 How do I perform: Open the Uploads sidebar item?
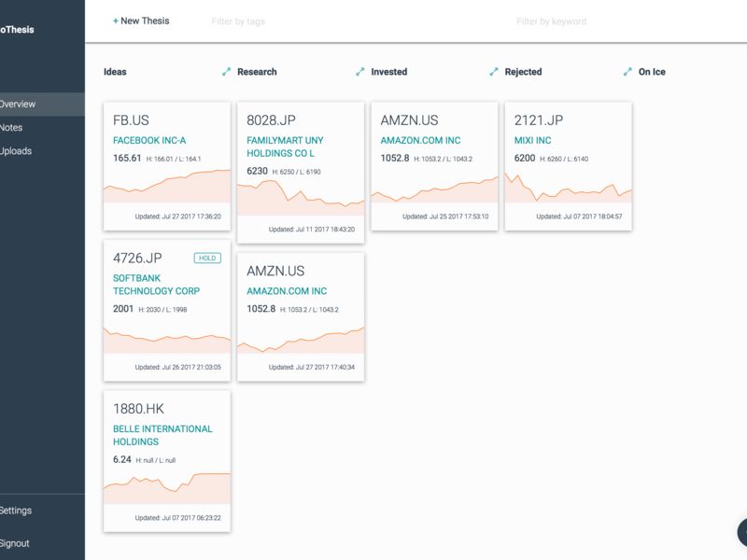pos(42,151)
